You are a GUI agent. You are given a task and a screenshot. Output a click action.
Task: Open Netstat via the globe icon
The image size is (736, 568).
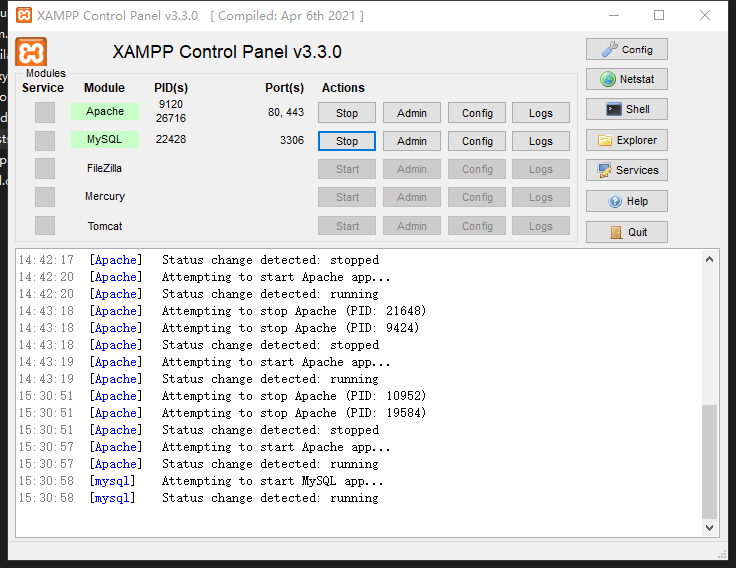point(608,79)
